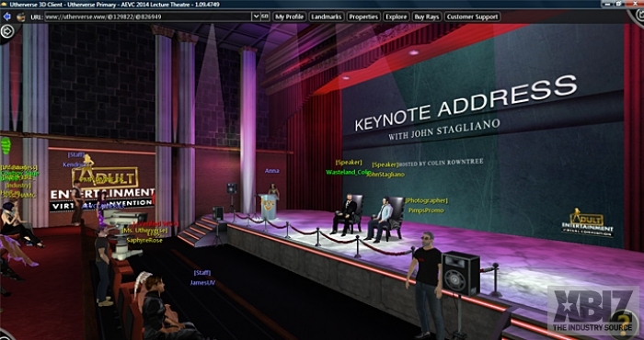Image resolution: width=644 pixels, height=340 pixels.
Task: Click the home globe icon beside URL
Action: click(x=20, y=17)
